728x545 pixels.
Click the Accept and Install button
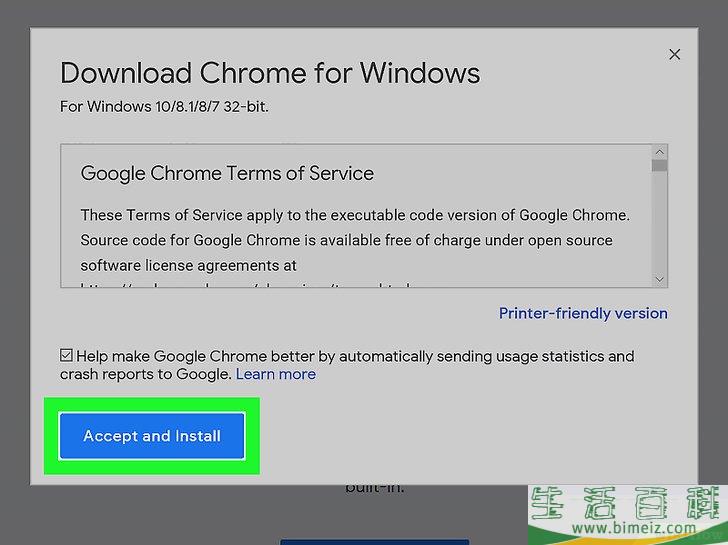point(152,435)
